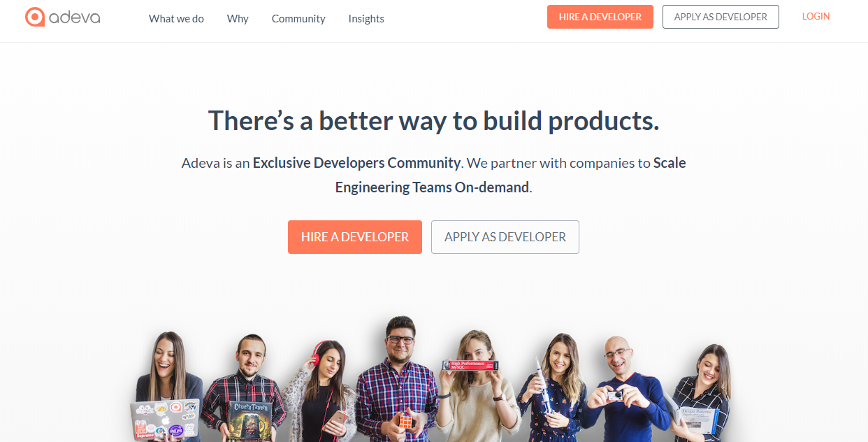The image size is (868, 442).
Task: Open the Login link
Action: [x=816, y=16]
